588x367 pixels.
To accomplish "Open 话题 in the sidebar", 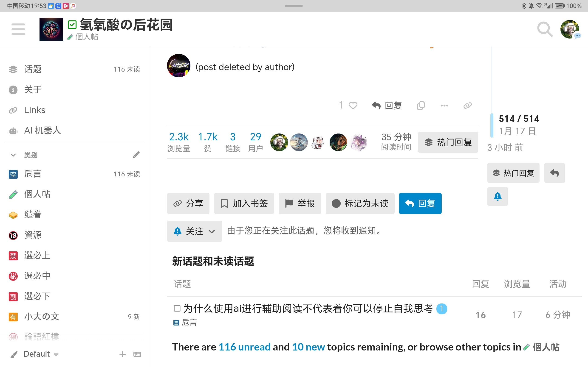I will (33, 69).
